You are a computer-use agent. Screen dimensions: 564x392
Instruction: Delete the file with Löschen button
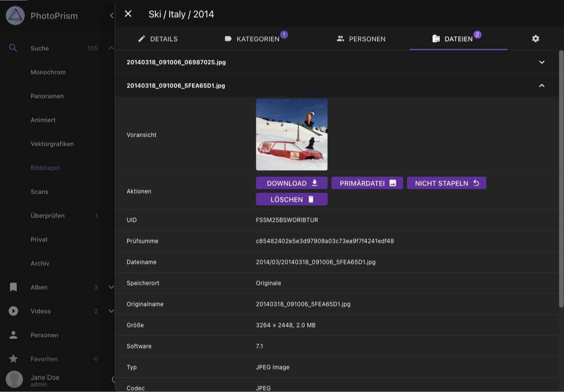point(292,199)
